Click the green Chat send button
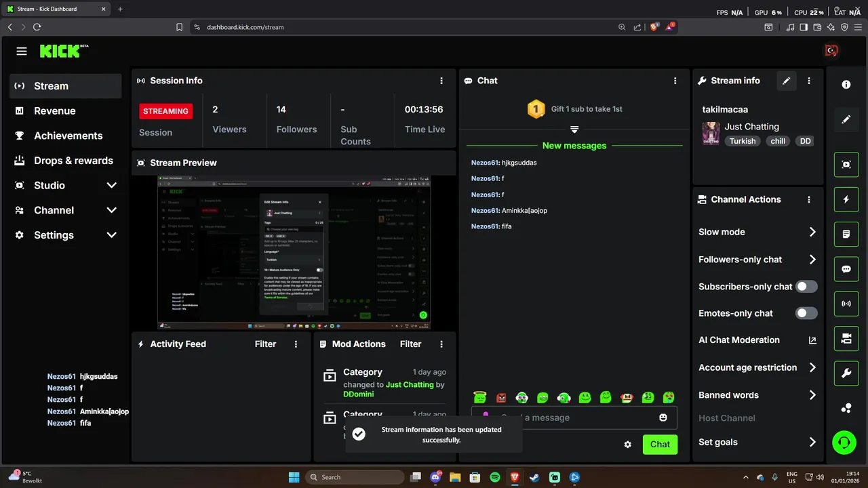The image size is (868, 488). (x=660, y=445)
